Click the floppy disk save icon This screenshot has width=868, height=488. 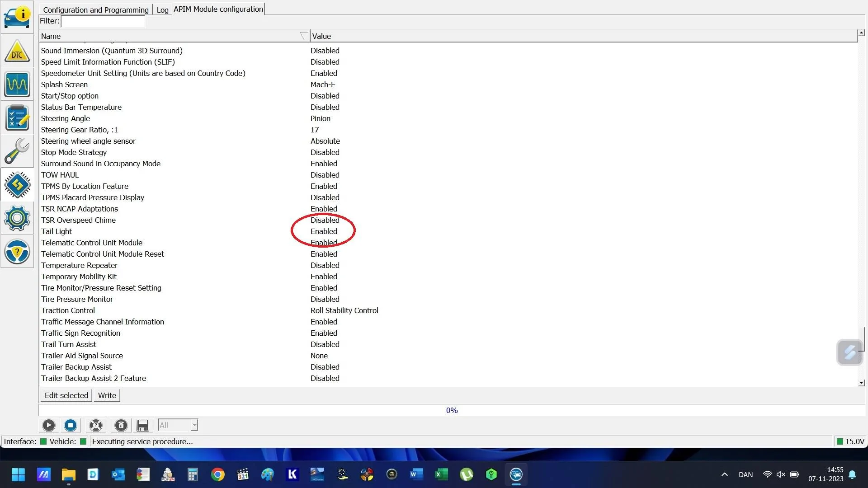[143, 425]
